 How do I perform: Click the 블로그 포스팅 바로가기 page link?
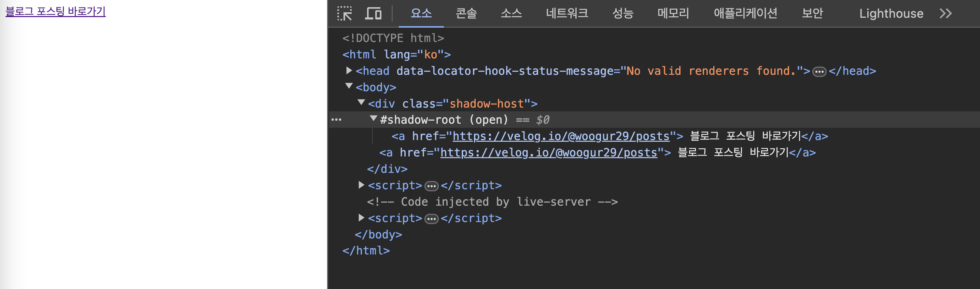click(x=55, y=11)
